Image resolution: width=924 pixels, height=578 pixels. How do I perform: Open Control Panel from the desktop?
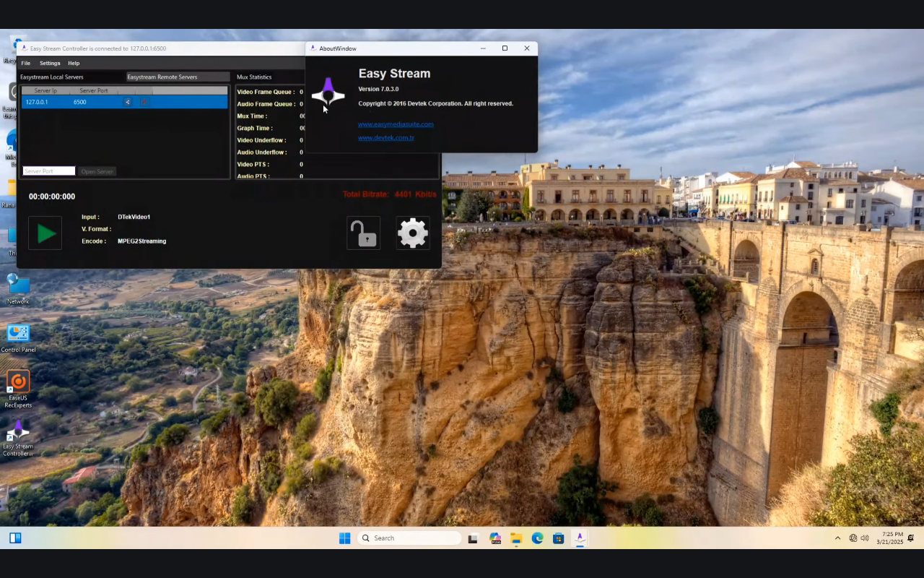pos(17,333)
